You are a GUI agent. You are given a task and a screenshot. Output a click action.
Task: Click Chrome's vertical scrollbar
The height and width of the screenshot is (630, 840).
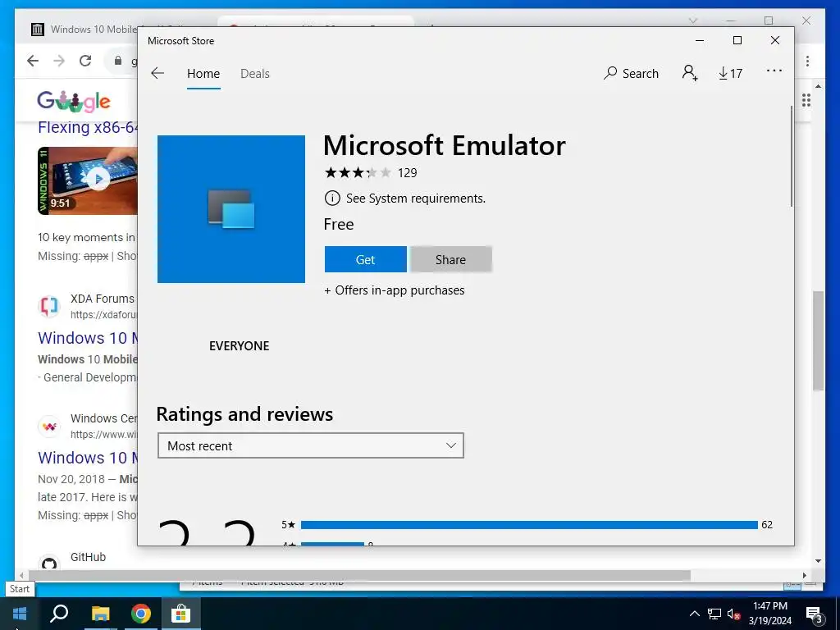pyautogui.click(x=818, y=340)
